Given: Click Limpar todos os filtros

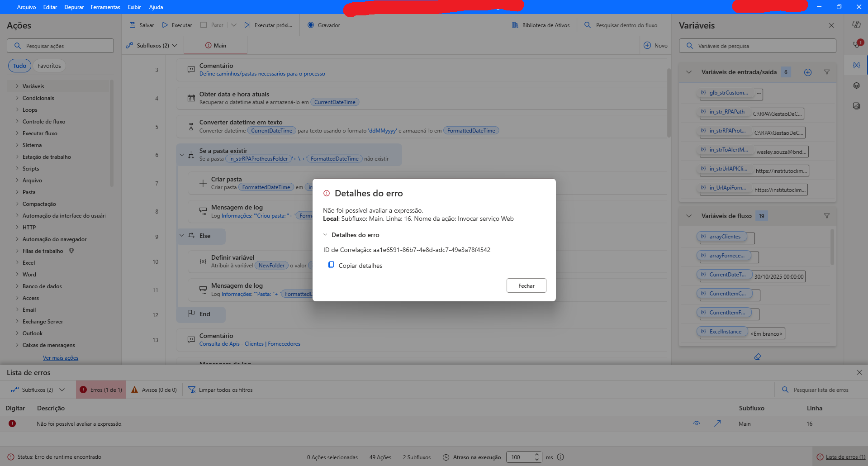Looking at the screenshot, I should pyautogui.click(x=220, y=390).
